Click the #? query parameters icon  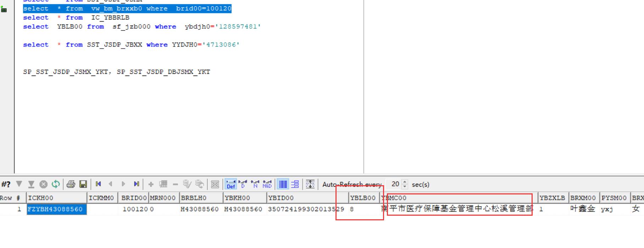(x=6, y=184)
